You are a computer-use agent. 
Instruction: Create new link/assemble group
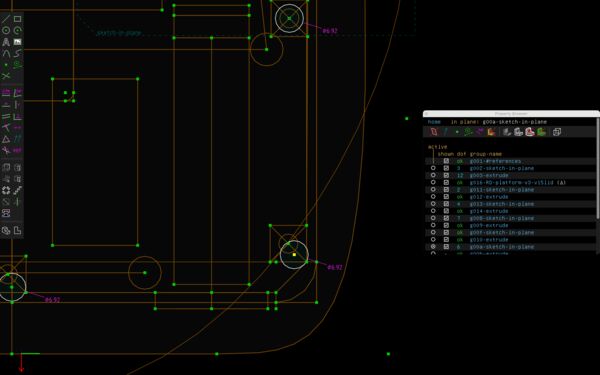[6, 213]
